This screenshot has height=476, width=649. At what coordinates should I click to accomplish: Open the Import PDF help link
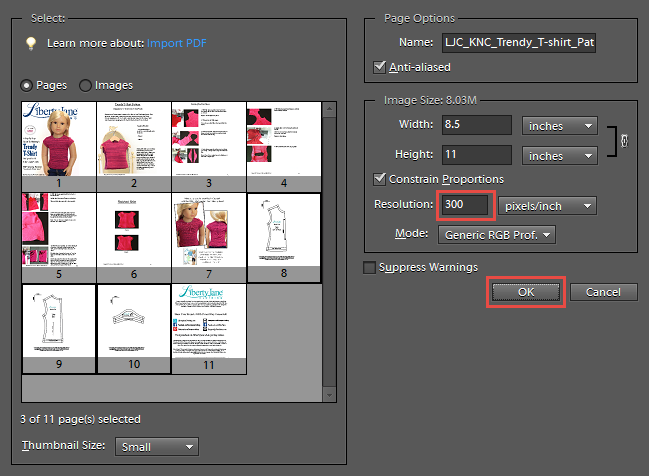177,43
